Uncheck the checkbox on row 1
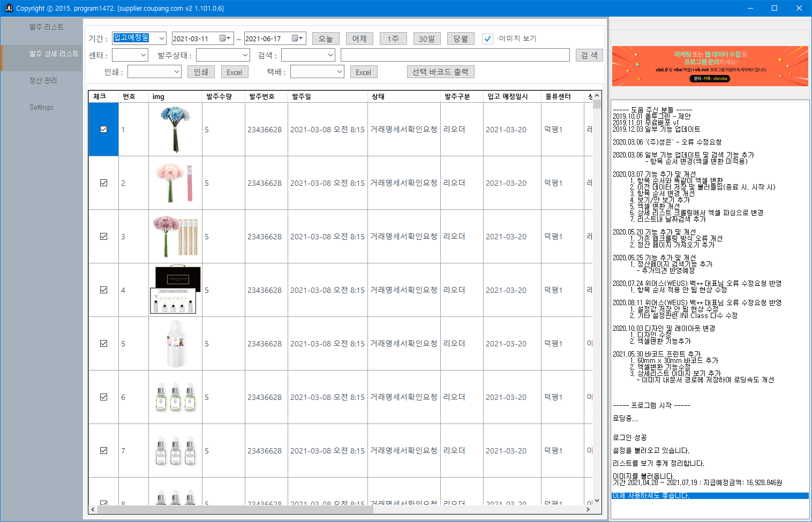The height and width of the screenshot is (522, 812). click(103, 129)
